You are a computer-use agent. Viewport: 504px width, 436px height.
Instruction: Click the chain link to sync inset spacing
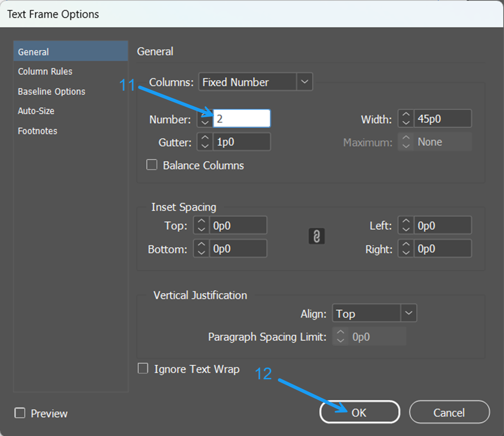coord(316,236)
